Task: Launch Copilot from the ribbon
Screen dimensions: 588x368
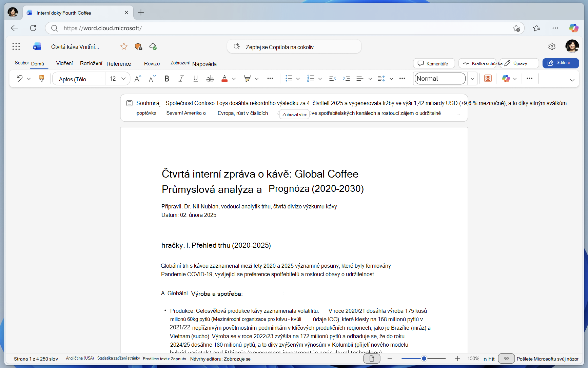Action: (506, 79)
